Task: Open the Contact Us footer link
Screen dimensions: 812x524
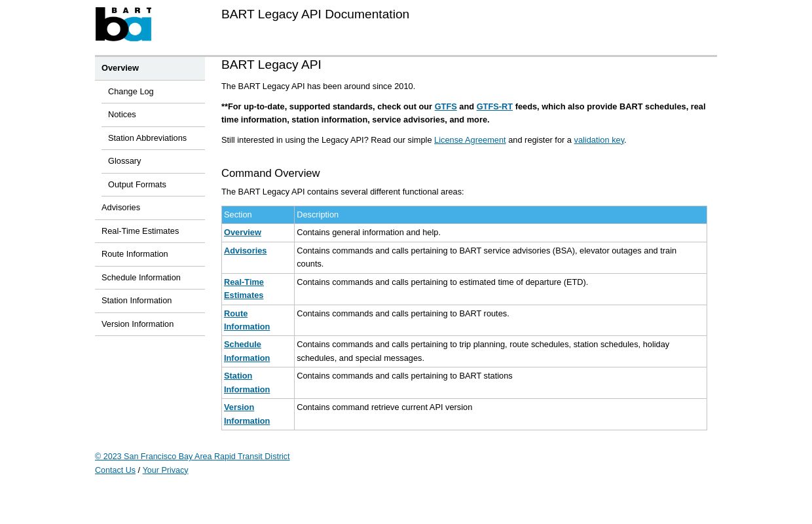Action: 115,470
